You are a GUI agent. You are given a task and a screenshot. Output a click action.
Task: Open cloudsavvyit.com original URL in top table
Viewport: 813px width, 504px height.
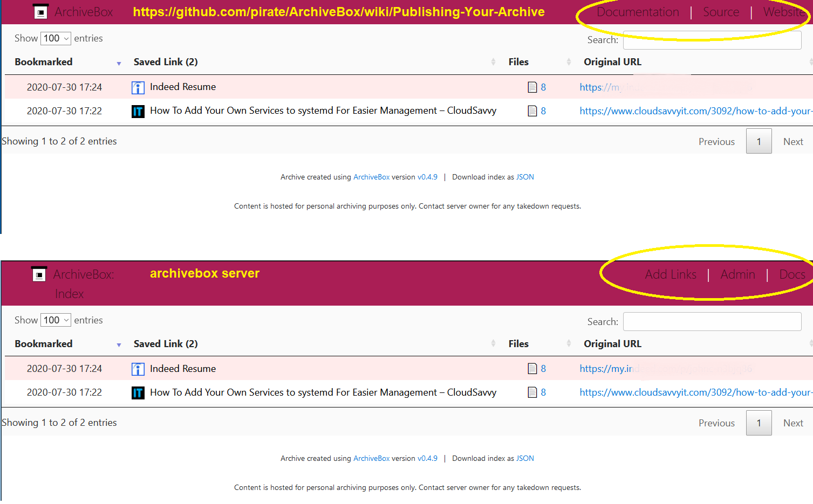(695, 111)
